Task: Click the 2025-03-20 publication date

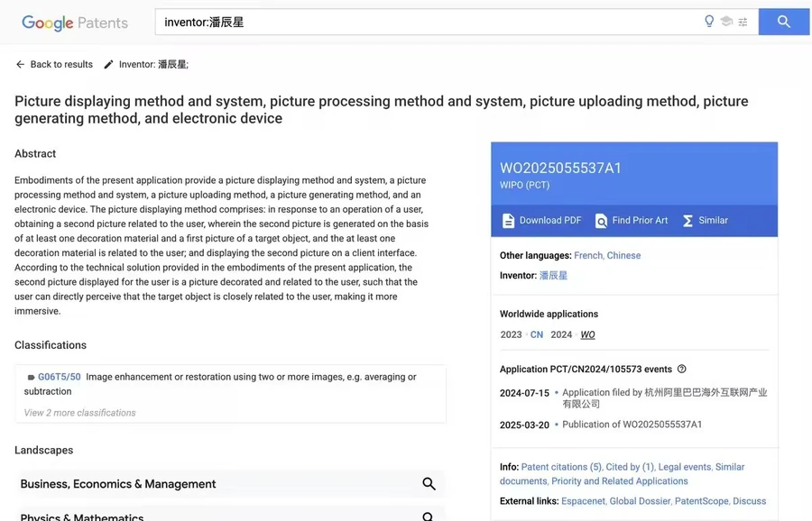Action: pyautogui.click(x=524, y=425)
